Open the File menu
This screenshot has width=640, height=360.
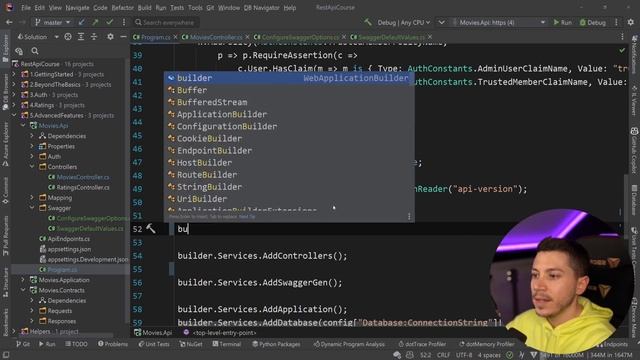pyautogui.click(x=26, y=7)
